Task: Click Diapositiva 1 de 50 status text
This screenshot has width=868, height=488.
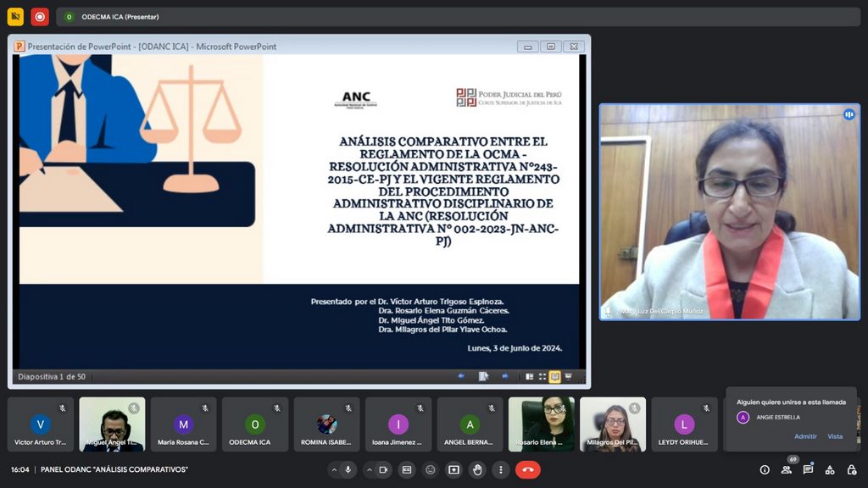Action: point(52,377)
